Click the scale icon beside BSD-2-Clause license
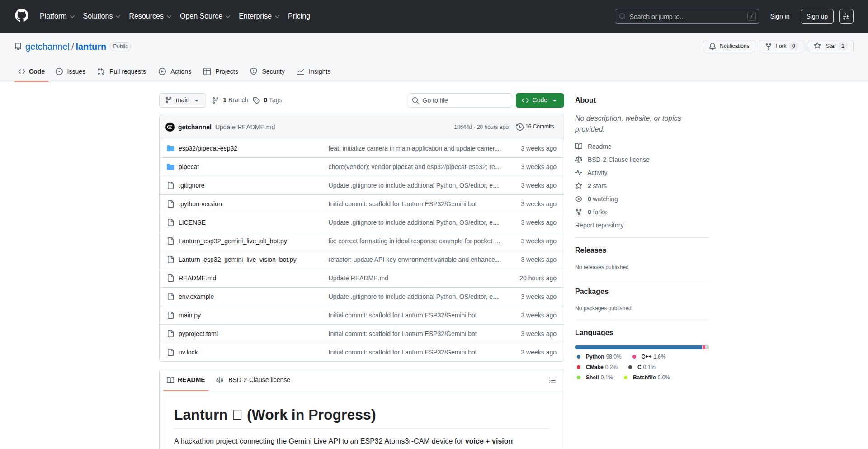 click(x=579, y=160)
